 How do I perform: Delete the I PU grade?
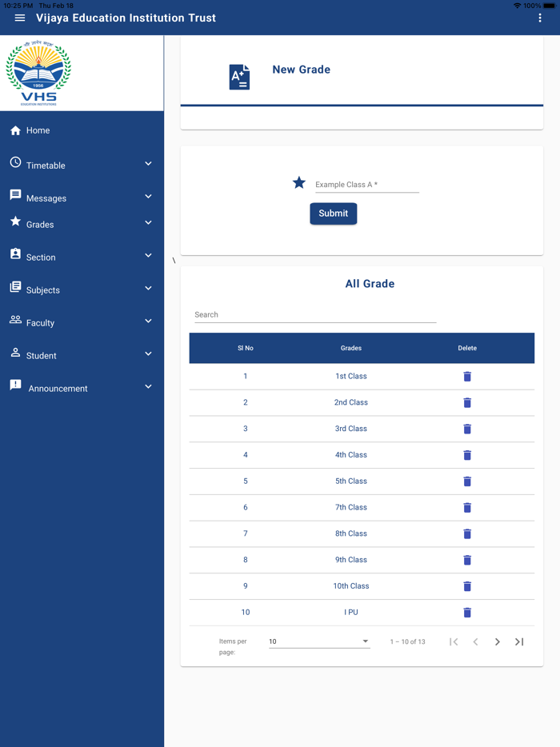click(x=467, y=612)
